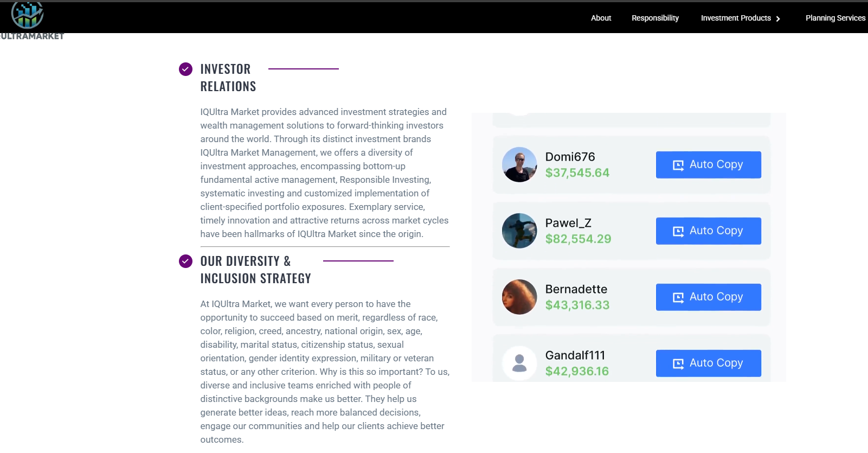Image resolution: width=868 pixels, height=453 pixels.
Task: Click Pawel_Z's balance of $82,554.29
Action: 578,239
